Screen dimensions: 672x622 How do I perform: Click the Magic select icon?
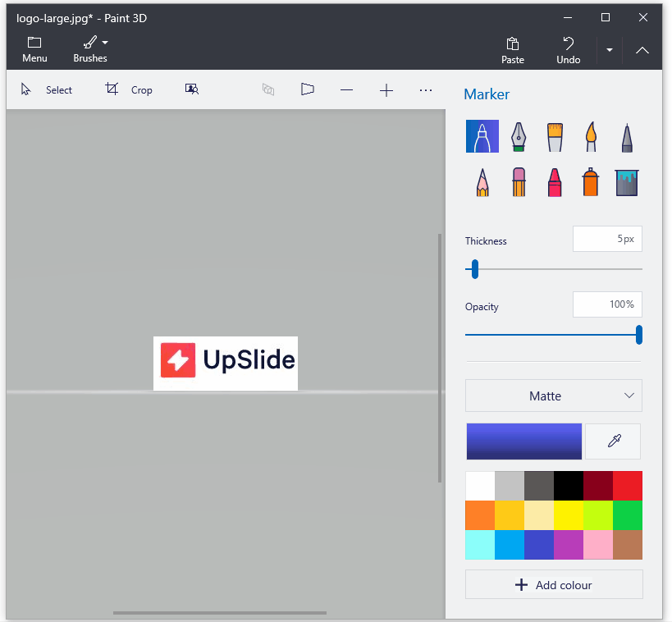[191, 89]
